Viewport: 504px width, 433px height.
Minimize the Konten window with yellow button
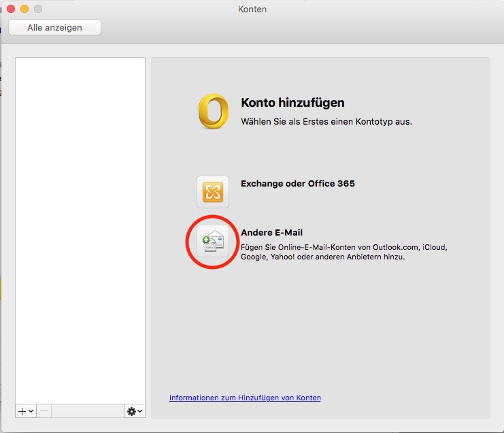24,9
